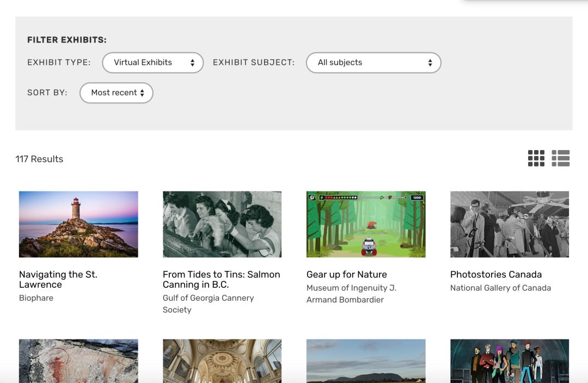Click the Gear up for Nature title

(346, 275)
